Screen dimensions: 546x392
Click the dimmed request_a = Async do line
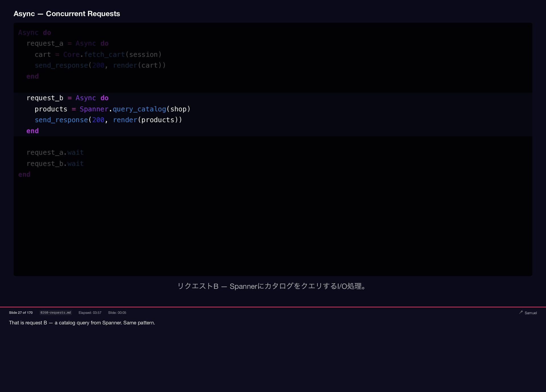click(x=67, y=43)
